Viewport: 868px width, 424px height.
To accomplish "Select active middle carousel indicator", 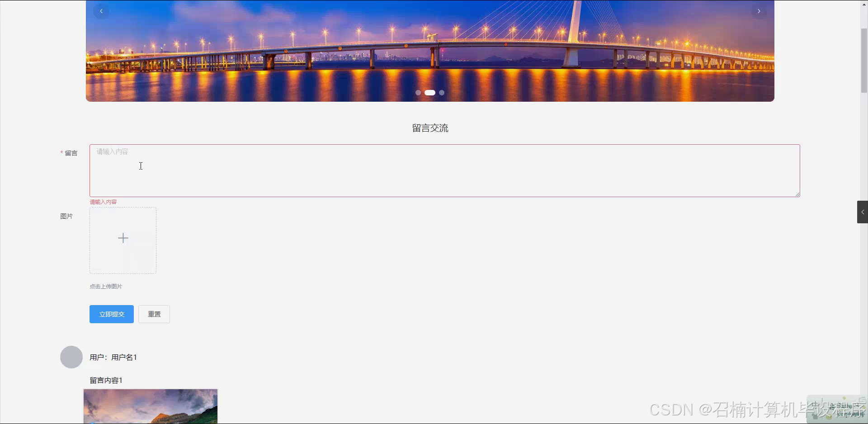I will click(x=430, y=93).
